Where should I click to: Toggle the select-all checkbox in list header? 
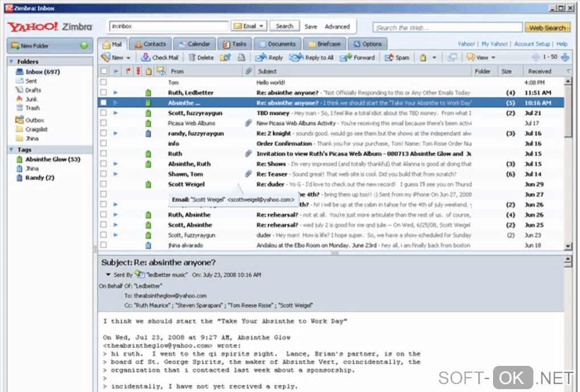pos(104,71)
